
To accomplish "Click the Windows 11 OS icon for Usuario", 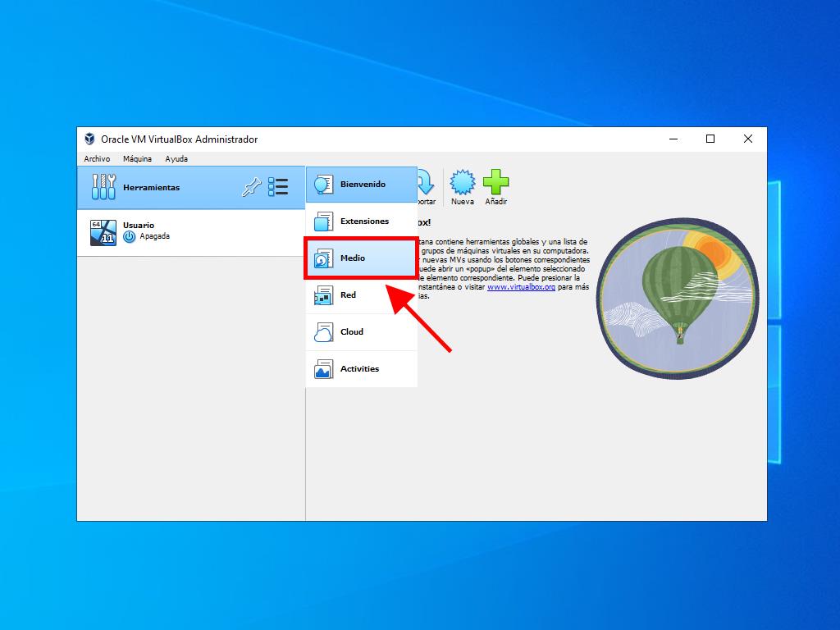I will [103, 232].
